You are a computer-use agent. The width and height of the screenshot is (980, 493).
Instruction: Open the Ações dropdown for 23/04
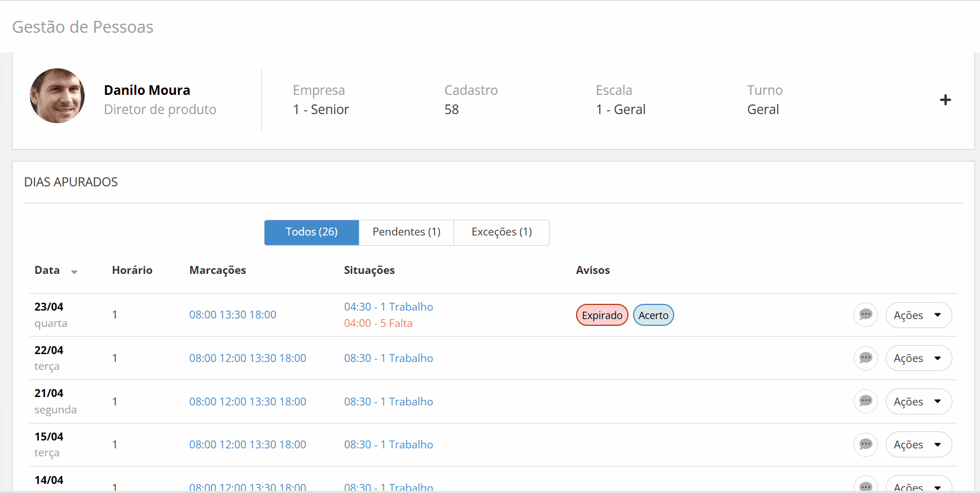(x=919, y=315)
